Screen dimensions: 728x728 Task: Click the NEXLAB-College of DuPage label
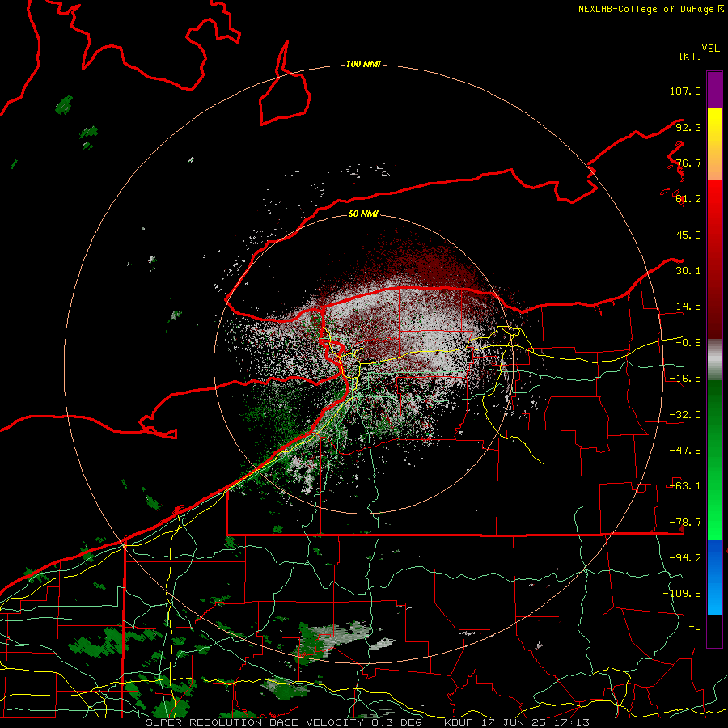pos(650,9)
